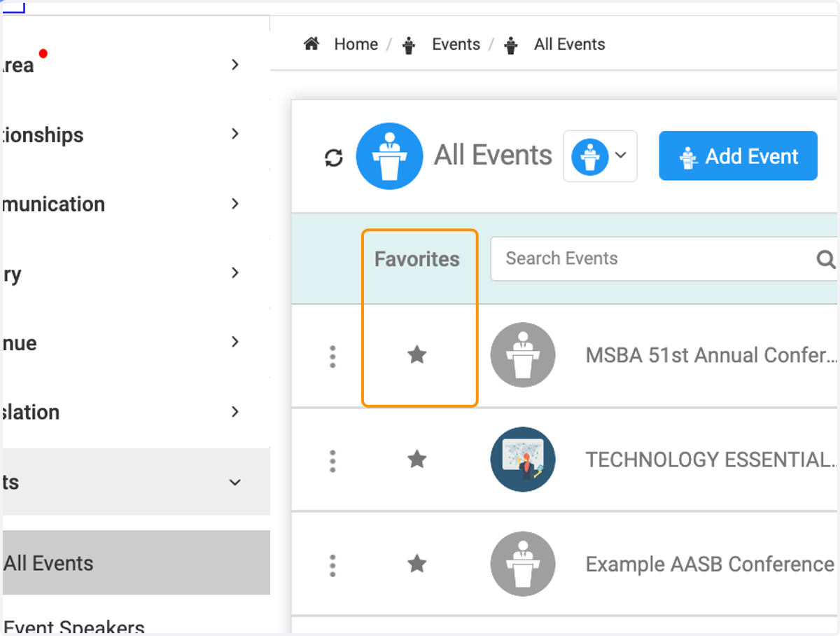Click the search magnifier icon
Screen dimensions: 840x636
coord(826,259)
